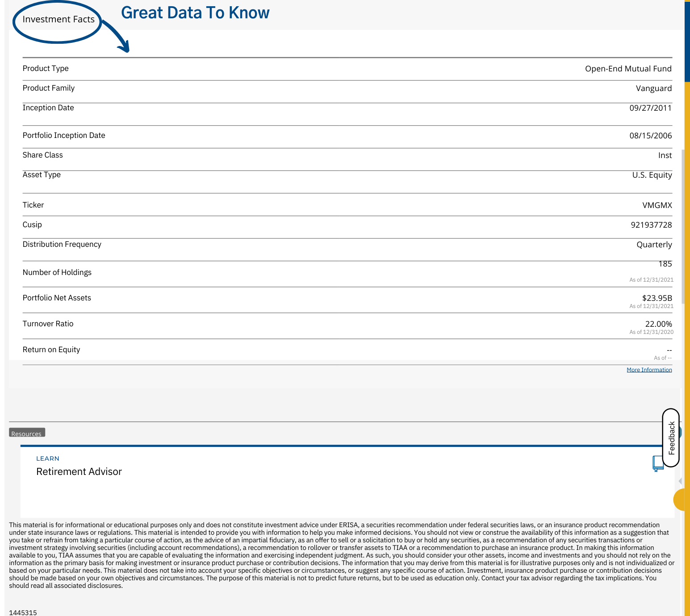690x616 pixels.
Task: Click the Investment Facts heading
Action: pyautogui.click(x=59, y=19)
